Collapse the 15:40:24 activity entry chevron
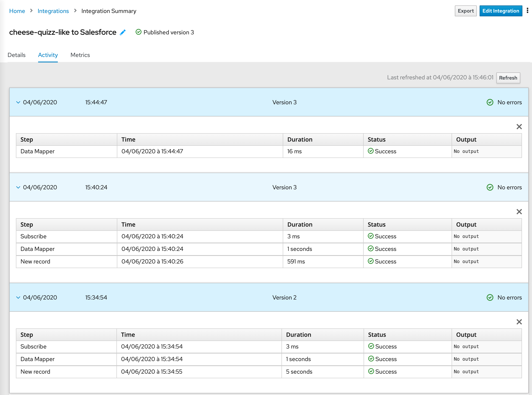Image resolution: width=532 pixels, height=395 pixels. pos(18,187)
